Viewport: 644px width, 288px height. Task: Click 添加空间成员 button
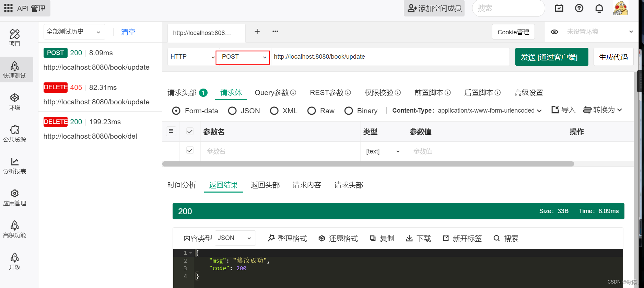click(434, 8)
